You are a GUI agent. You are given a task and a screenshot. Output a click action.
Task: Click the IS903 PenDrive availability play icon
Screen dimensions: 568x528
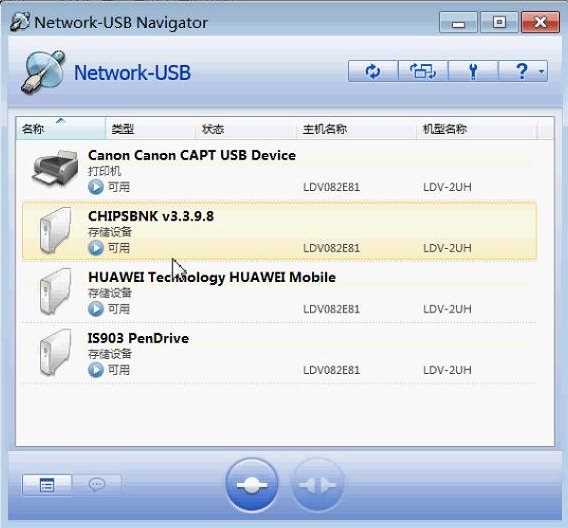(96, 370)
